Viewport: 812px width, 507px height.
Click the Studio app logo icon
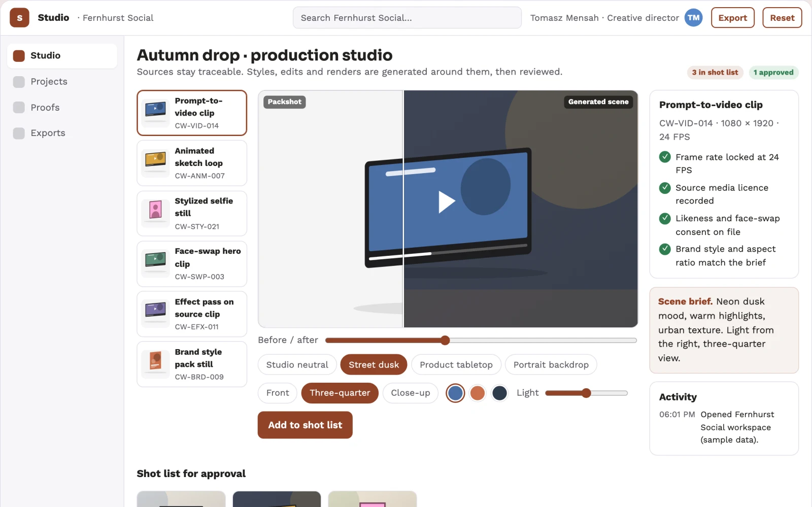click(19, 18)
